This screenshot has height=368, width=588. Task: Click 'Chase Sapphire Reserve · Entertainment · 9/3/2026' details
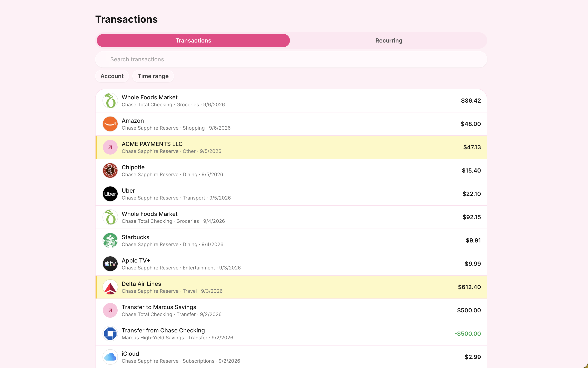coord(181,268)
